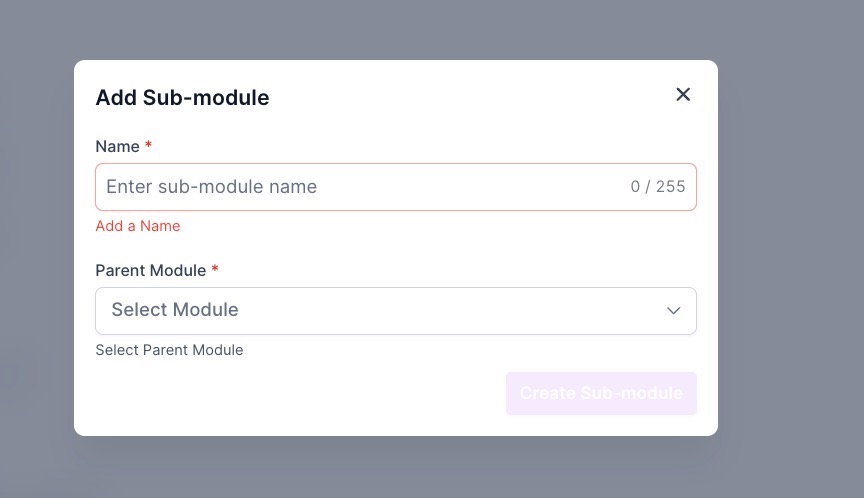
Task: Click the Add Sub-module dialog title
Action: 182,98
